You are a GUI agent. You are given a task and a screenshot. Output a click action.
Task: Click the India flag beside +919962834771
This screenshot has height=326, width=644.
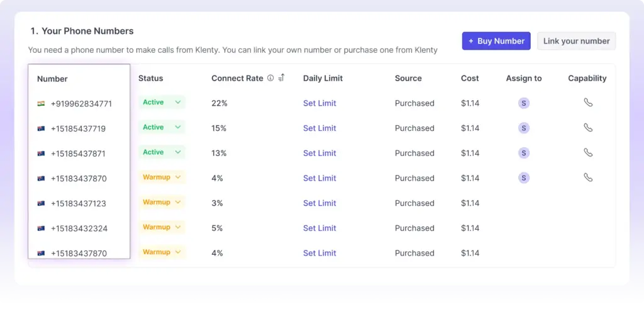tap(41, 103)
